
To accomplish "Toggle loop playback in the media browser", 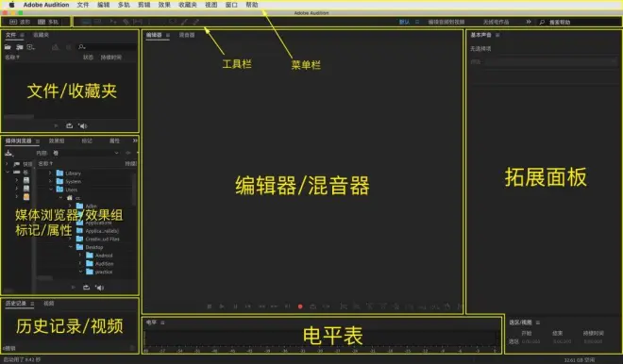I will pos(86,288).
